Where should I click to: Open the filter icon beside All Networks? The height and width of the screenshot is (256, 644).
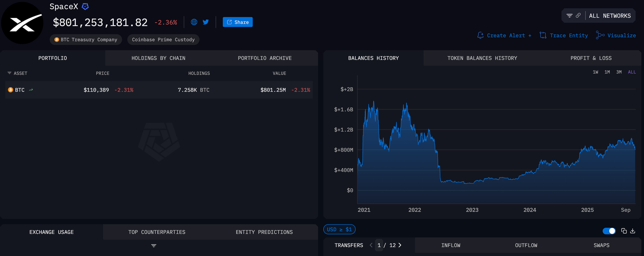[x=569, y=15]
